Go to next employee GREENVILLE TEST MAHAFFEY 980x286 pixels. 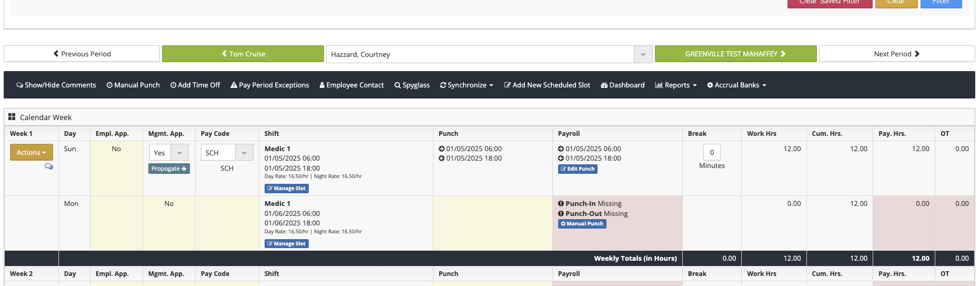tap(735, 54)
